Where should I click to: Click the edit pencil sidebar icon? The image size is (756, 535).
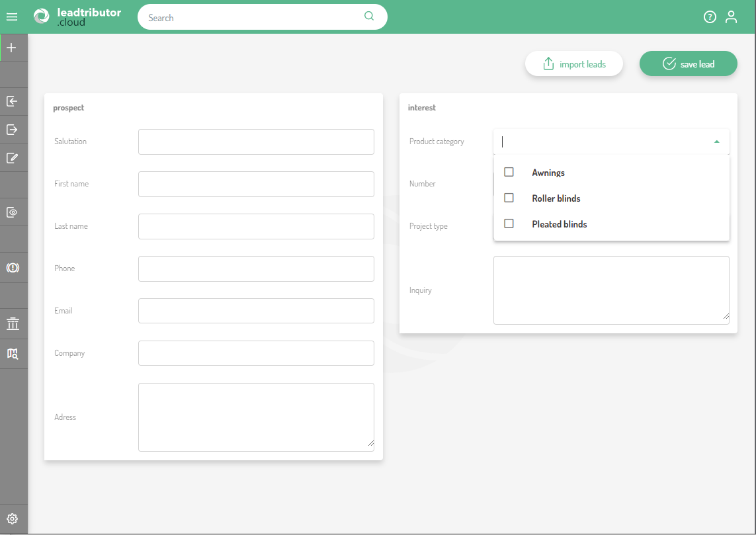(12, 158)
